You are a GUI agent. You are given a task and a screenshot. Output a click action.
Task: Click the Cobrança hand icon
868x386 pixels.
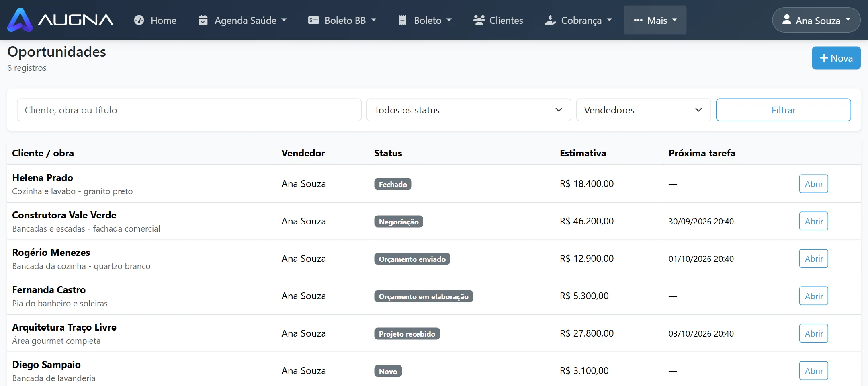click(550, 20)
